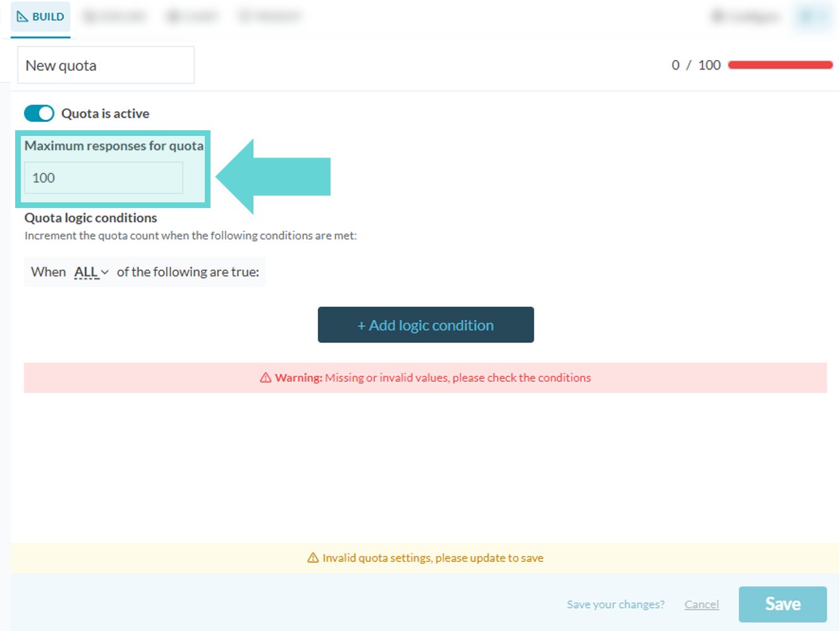This screenshot has height=631, width=840.
Task: Click the Quota logic conditions heading
Action: 90,217
